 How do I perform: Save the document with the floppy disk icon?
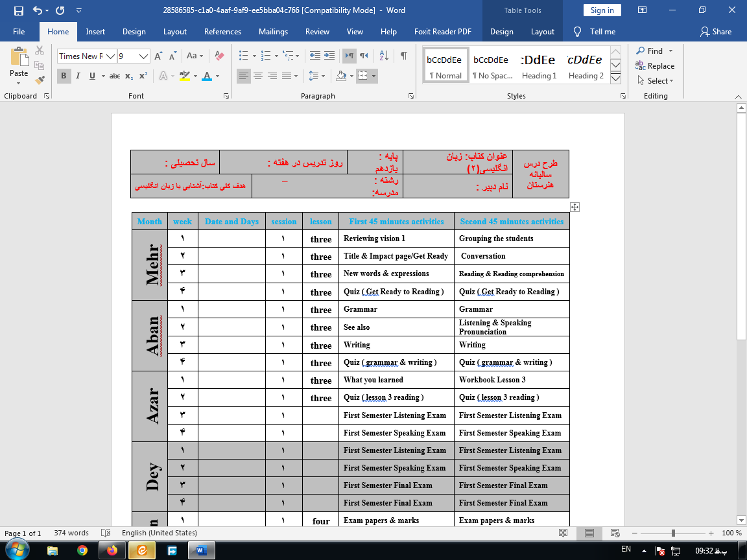19,10
